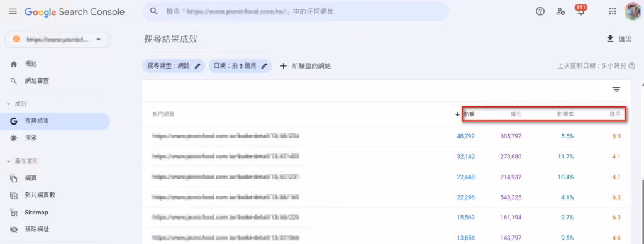Screen dimensions: 644x244
Task: Open notifications bell with 161 badge
Action: (580, 10)
